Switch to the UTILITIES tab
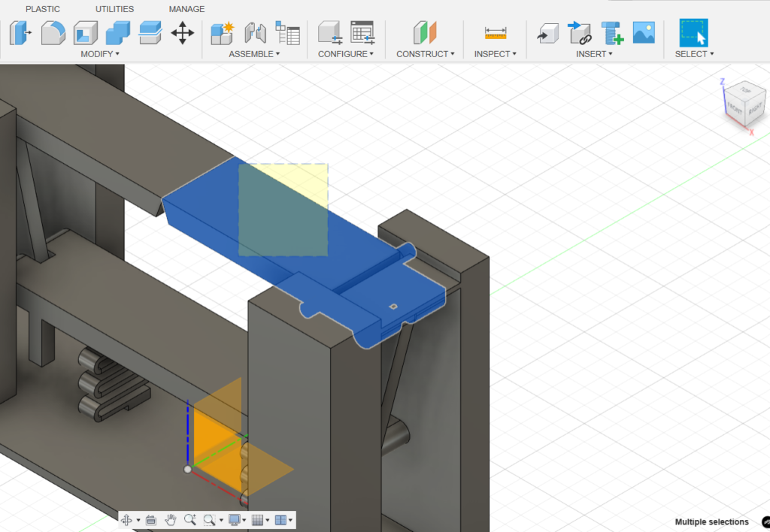Viewport: 770px width, 532px height. (114, 9)
